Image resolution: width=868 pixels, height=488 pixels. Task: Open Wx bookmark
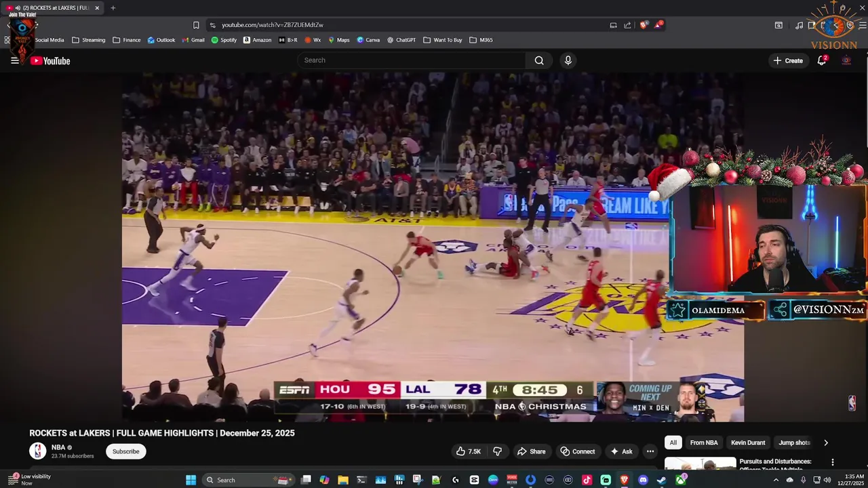pyautogui.click(x=313, y=40)
